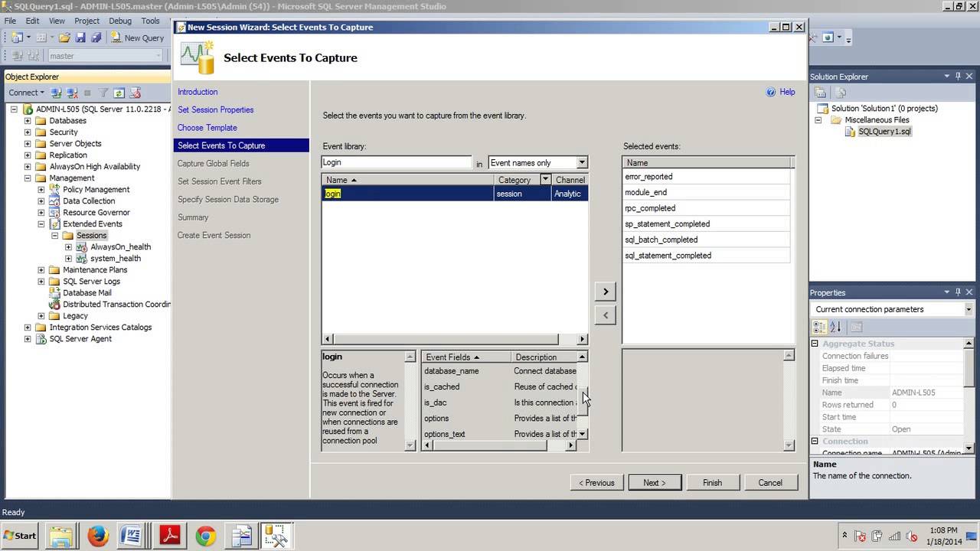Image resolution: width=980 pixels, height=551 pixels.
Task: Open the File menu
Action: [11, 21]
